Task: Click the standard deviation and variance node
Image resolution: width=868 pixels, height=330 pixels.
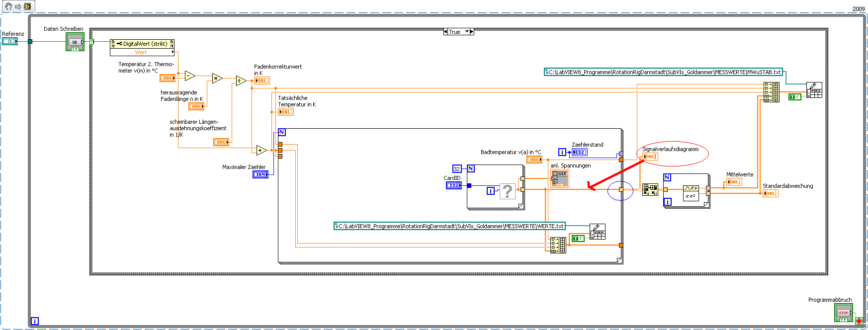Action: (691, 192)
